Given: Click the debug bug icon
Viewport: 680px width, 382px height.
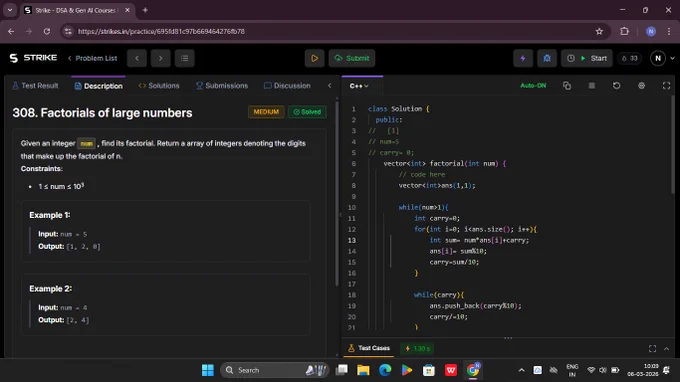Looking at the screenshot, I should (x=547, y=58).
